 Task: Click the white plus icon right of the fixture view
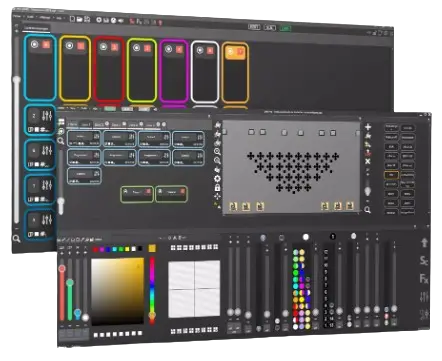pos(368,127)
